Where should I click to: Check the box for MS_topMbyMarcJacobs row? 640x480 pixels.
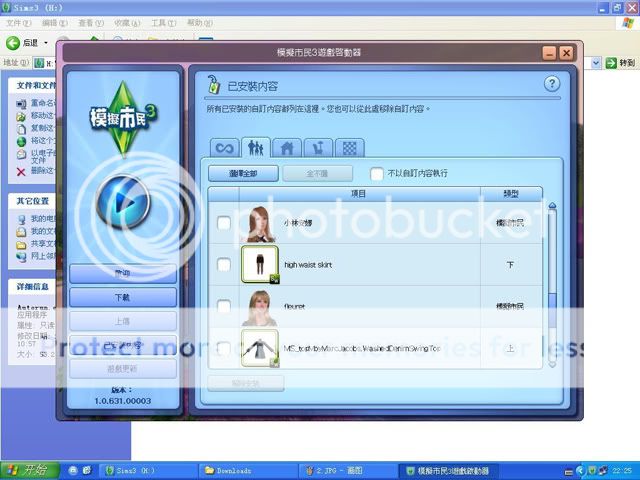pos(224,348)
